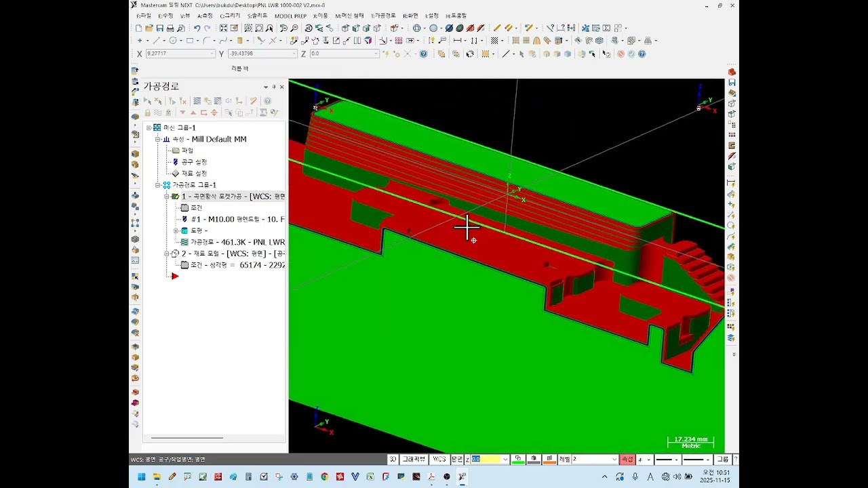The height and width of the screenshot is (488, 868).
Task: Click the Undo arrow icon
Action: 197,28
